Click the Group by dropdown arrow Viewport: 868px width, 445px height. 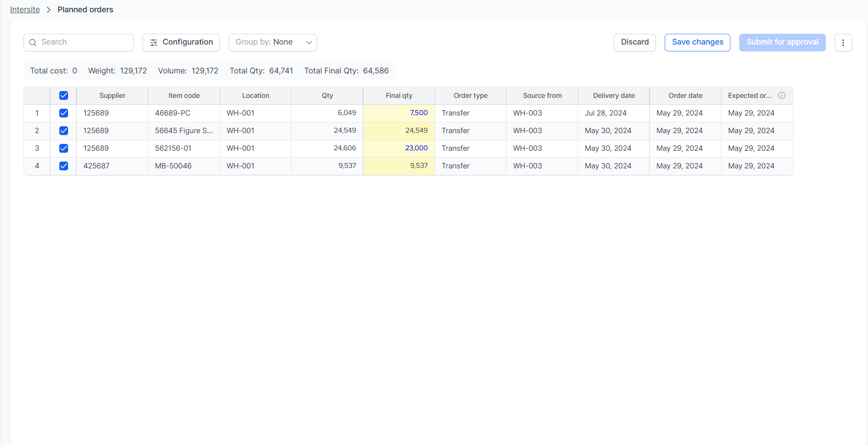pyautogui.click(x=309, y=43)
